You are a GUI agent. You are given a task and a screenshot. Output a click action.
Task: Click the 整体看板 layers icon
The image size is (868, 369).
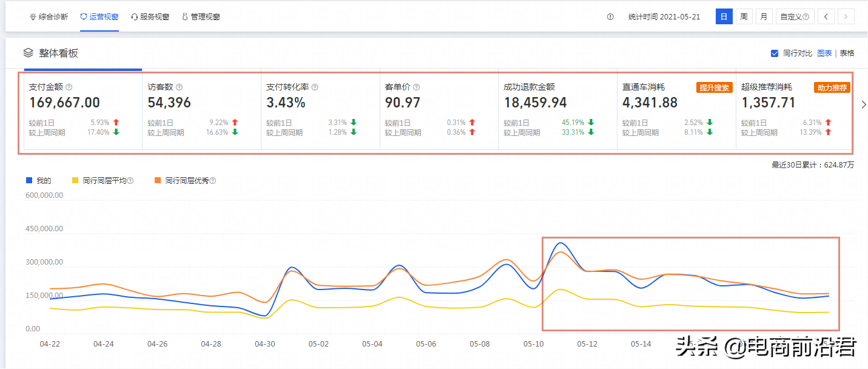coord(28,53)
